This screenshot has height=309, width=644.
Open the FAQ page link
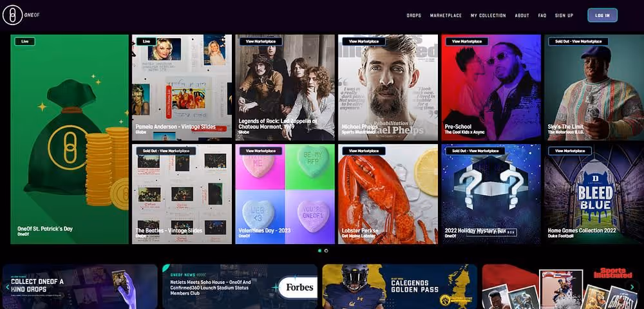point(542,15)
